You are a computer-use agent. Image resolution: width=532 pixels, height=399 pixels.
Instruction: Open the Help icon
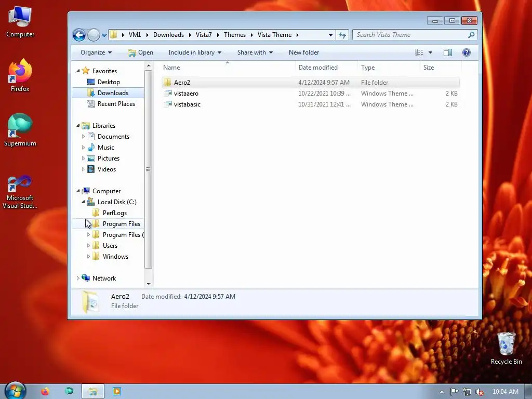467,52
